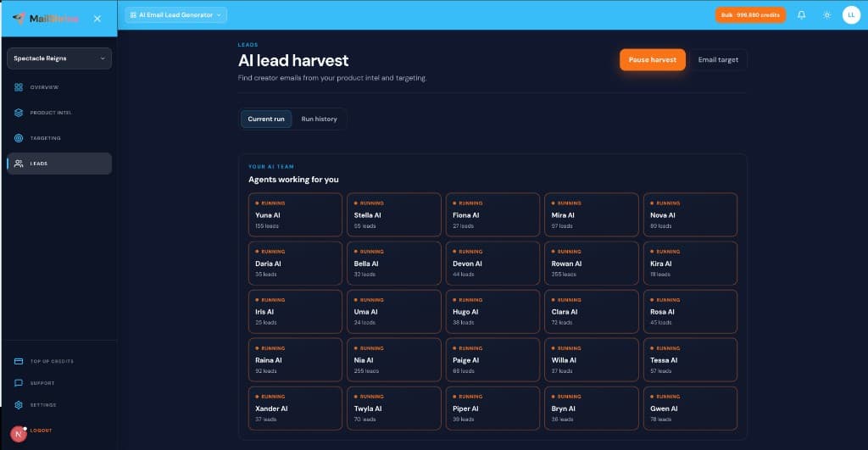Click the red N avatar badge
This screenshot has height=450, width=868.
(x=19, y=435)
